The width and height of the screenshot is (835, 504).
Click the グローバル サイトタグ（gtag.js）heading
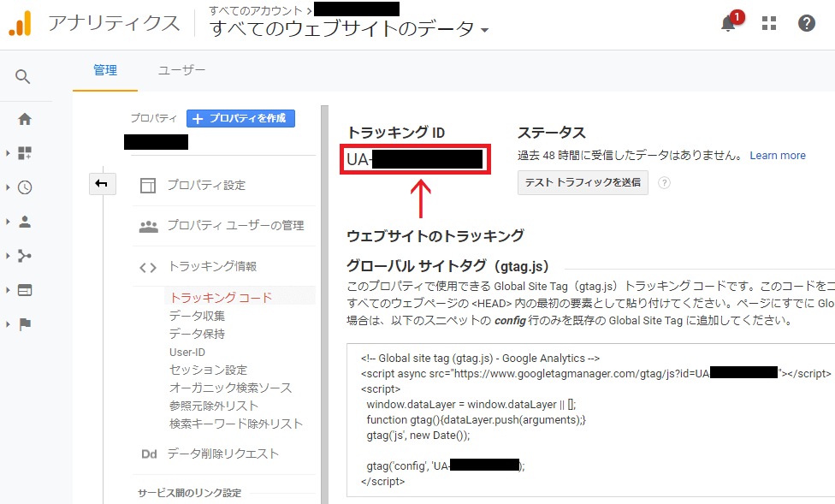coord(447,266)
